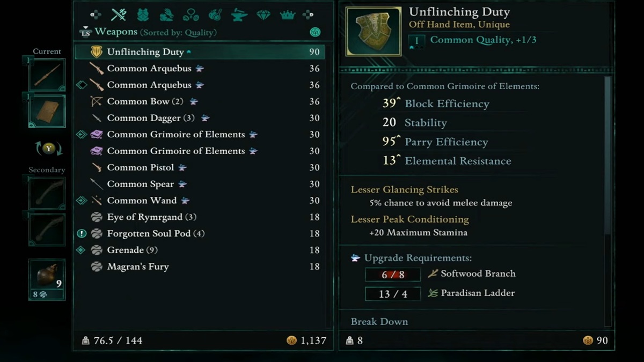Click Break Down in the item details

(x=379, y=322)
